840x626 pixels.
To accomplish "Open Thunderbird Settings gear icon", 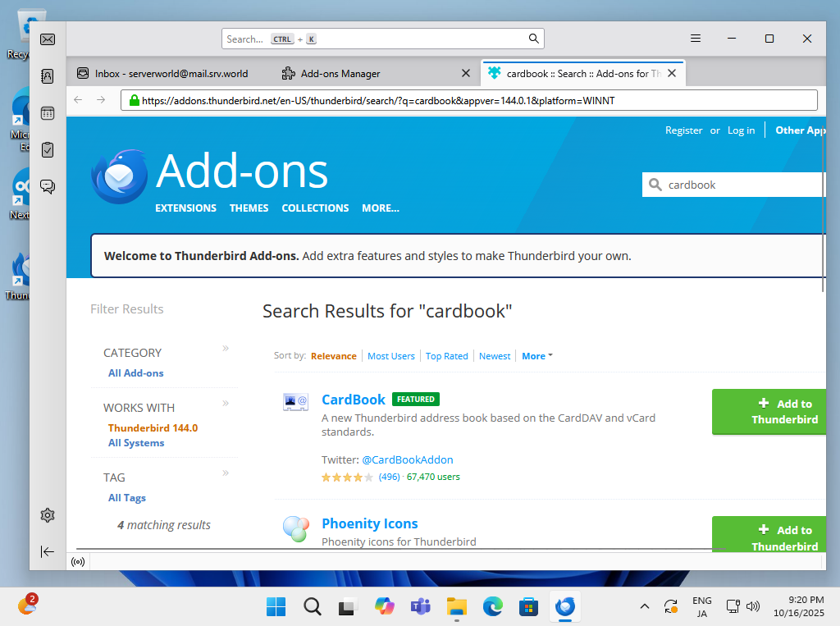I will [48, 515].
